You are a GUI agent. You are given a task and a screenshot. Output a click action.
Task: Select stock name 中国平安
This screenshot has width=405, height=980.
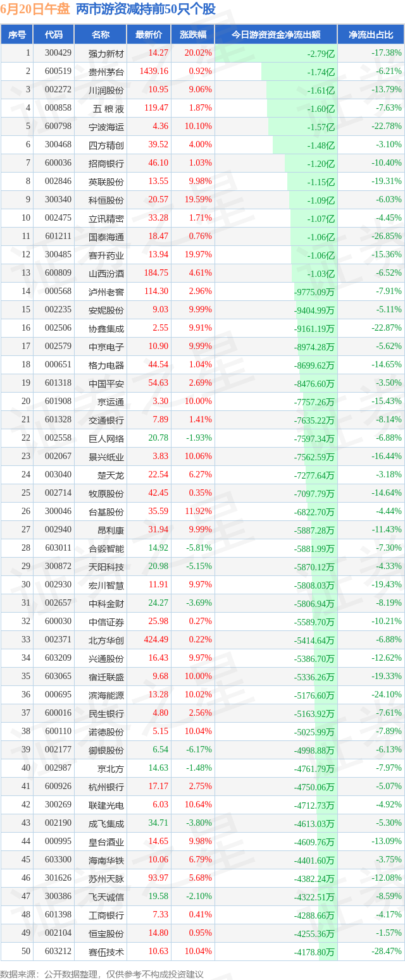106,383
